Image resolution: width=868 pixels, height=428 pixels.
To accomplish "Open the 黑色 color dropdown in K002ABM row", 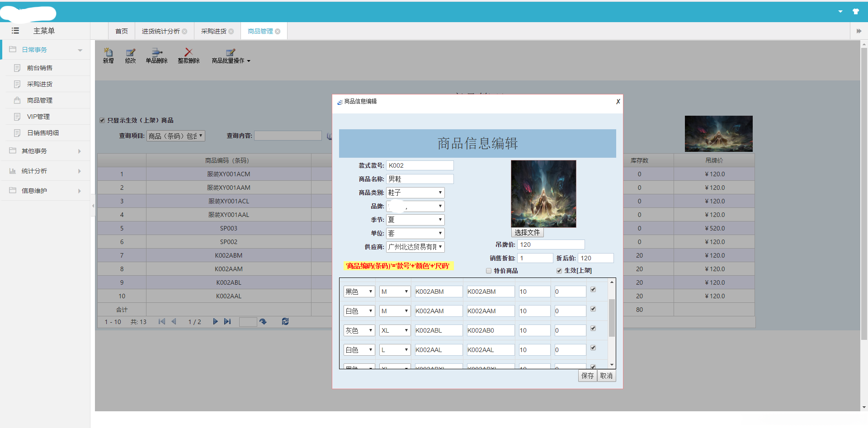I will click(359, 292).
